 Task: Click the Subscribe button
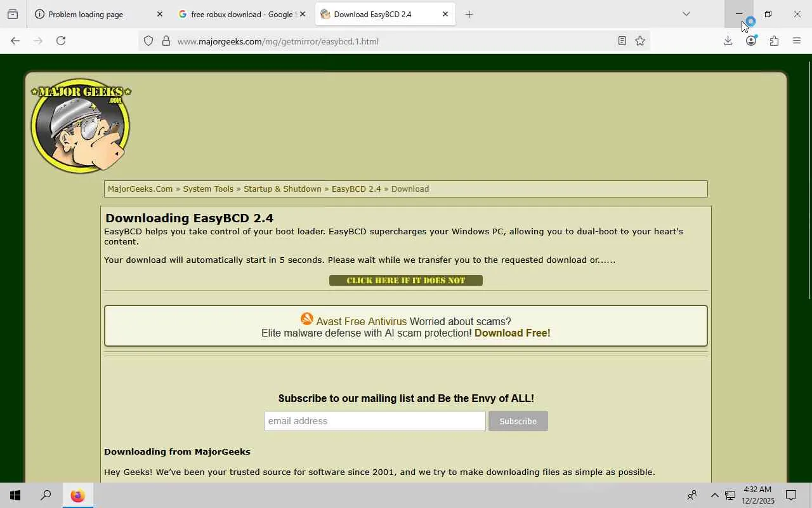(518, 421)
